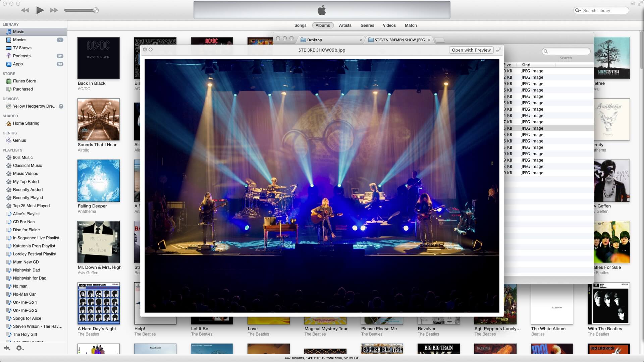Open iTunes Store in the sidebar

[x=24, y=81]
